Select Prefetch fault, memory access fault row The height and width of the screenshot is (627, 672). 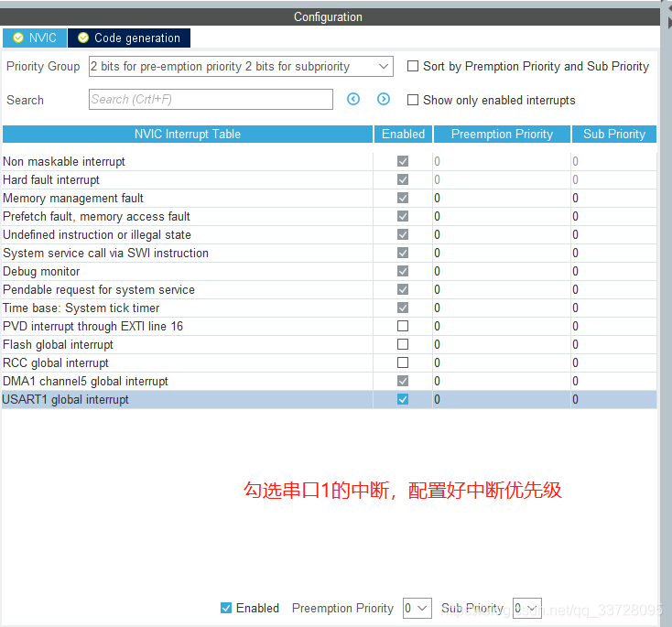[x=330, y=216]
